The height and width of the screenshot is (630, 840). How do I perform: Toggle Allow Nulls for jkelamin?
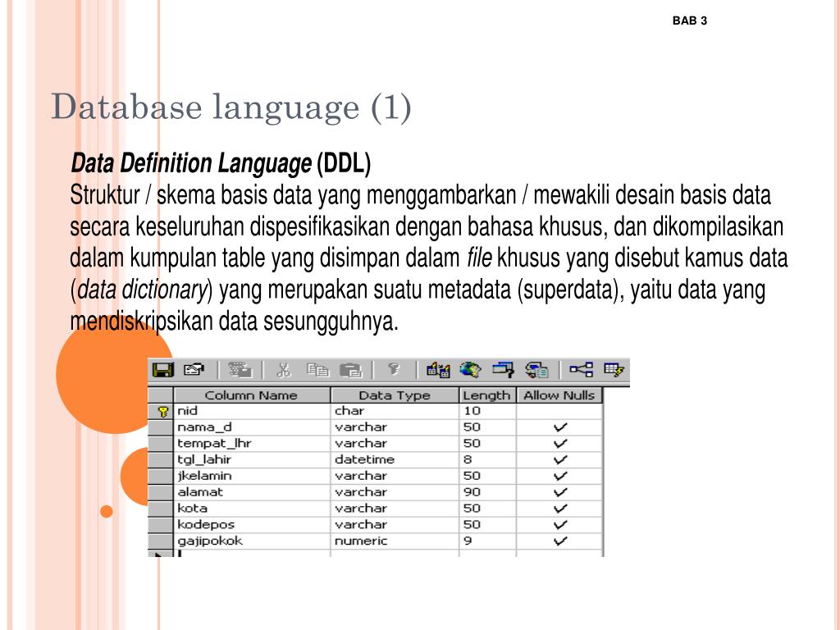point(559,476)
